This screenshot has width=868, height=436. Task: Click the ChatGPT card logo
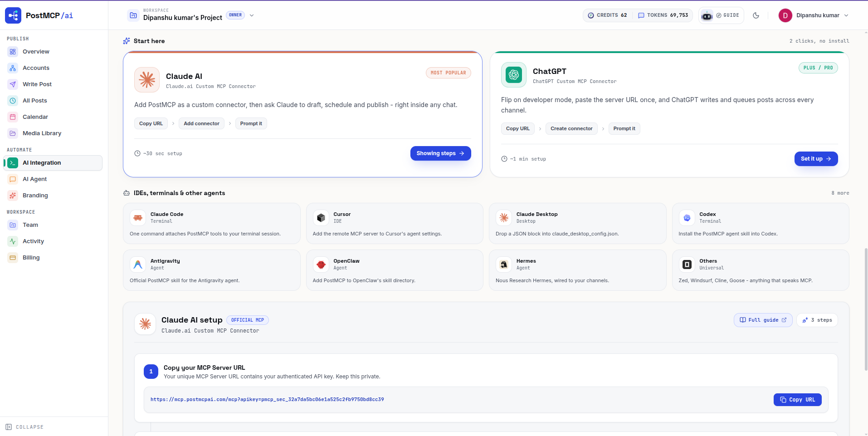tap(514, 75)
